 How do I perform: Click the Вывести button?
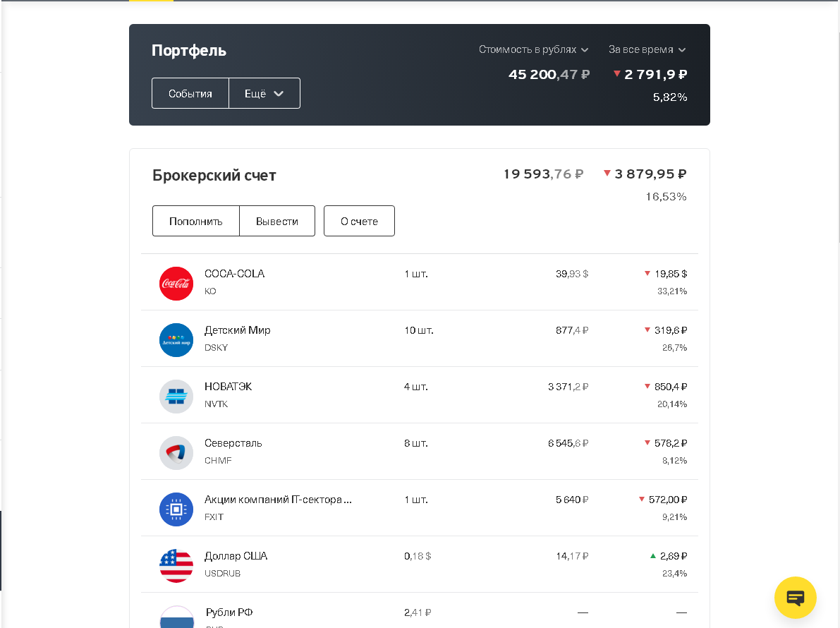click(x=277, y=222)
